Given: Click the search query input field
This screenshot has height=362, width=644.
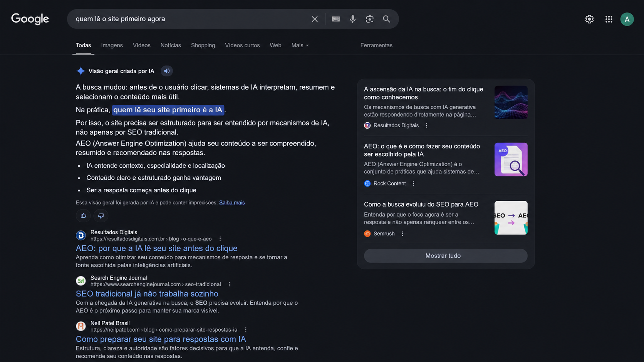Looking at the screenshot, I should pos(190,19).
